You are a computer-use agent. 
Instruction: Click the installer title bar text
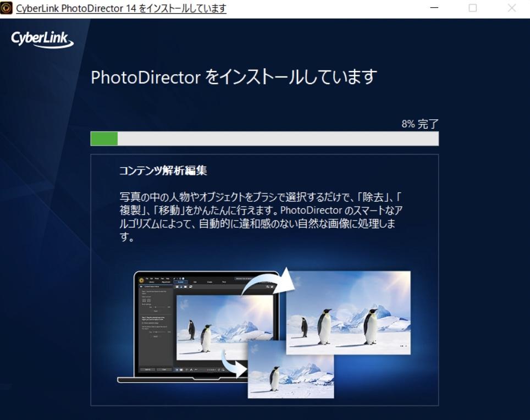coord(121,8)
